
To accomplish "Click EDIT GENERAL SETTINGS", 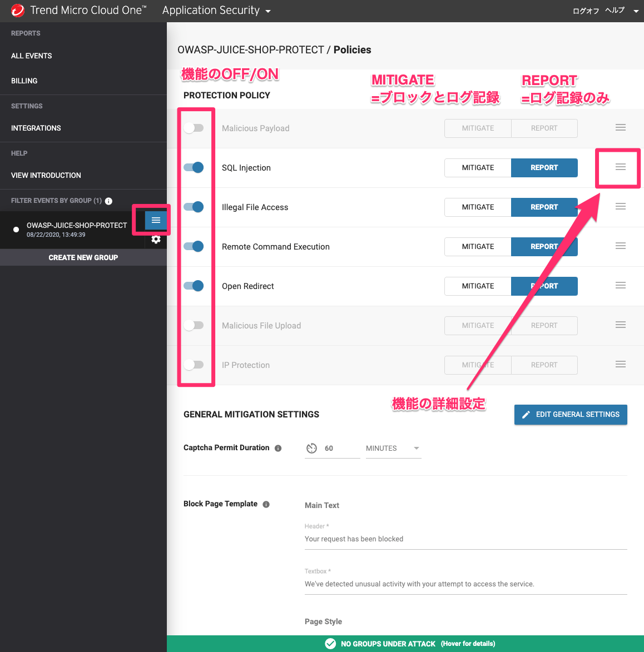I will pyautogui.click(x=571, y=414).
